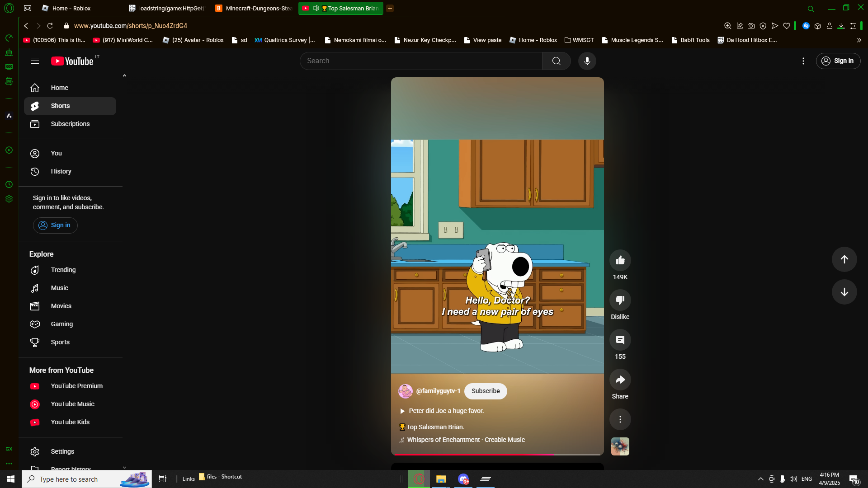The image size is (868, 488).
Task: Seek the Short's progress bar
Action: (x=497, y=454)
